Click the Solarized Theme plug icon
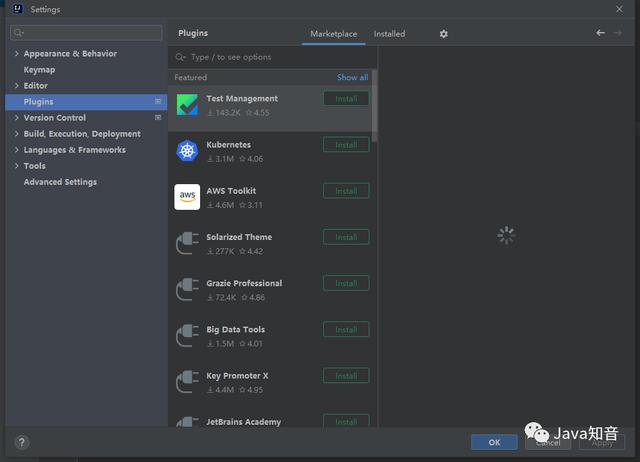Viewport: 640px width, 462px height. click(187, 243)
